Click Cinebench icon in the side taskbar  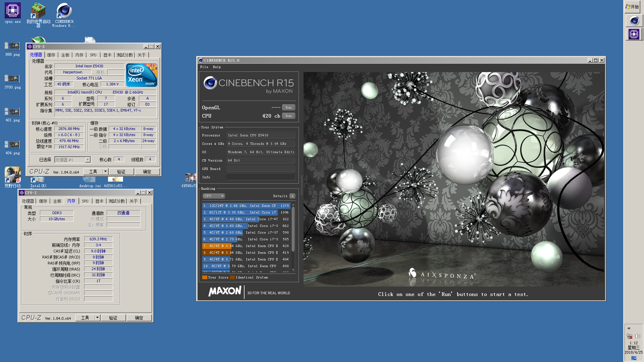point(634,21)
